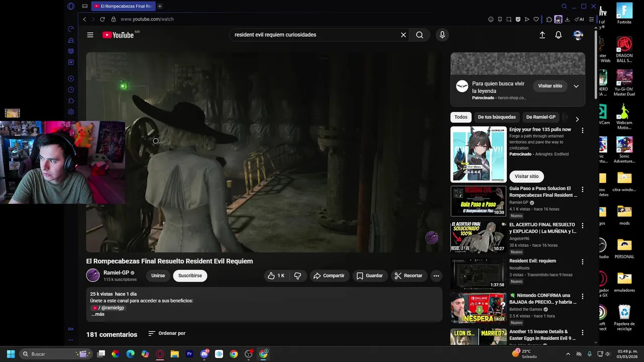Open GX Cleaner icon in sidebar
The height and width of the screenshot is (362, 644).
click(x=71, y=40)
